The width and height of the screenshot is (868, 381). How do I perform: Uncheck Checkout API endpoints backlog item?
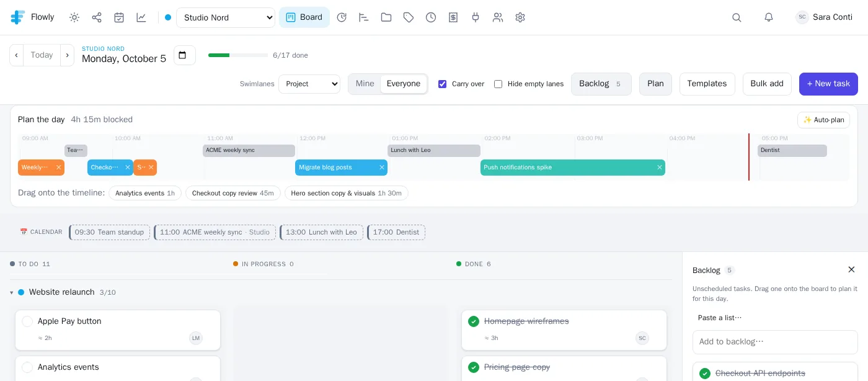[x=705, y=374]
